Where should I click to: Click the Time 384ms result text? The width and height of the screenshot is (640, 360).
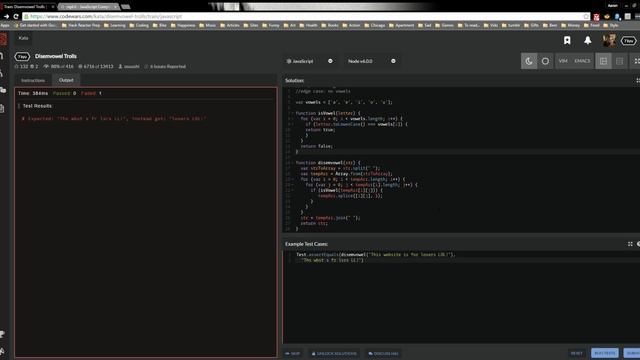(33, 93)
